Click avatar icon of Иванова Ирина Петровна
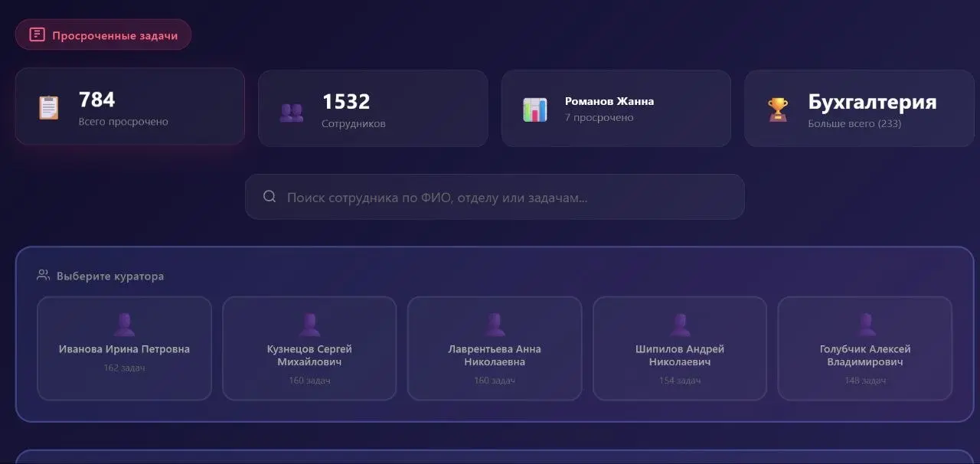The image size is (980, 464). pyautogui.click(x=124, y=325)
